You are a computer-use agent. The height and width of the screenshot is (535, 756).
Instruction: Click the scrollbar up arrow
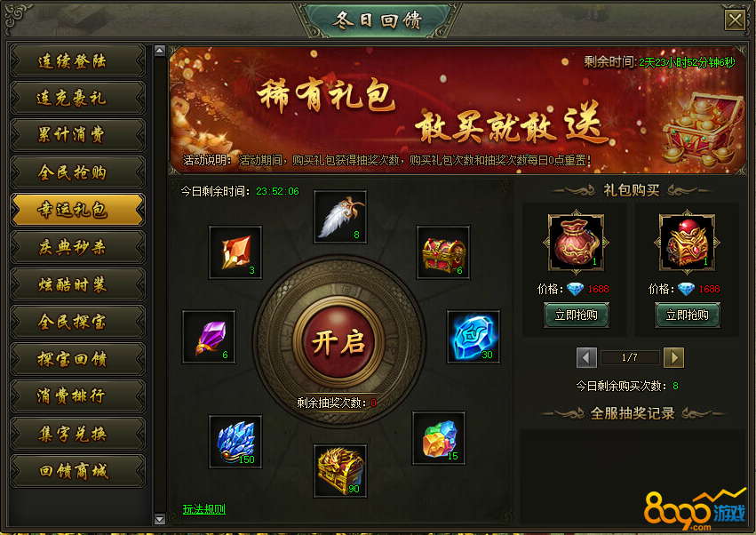tap(160, 50)
